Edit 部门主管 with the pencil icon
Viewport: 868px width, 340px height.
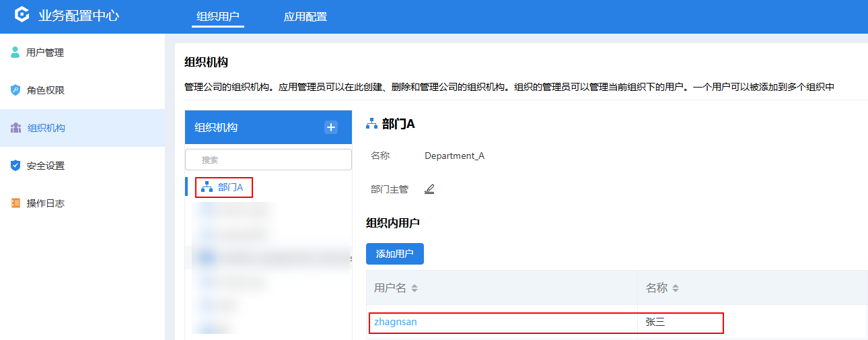[x=429, y=189]
